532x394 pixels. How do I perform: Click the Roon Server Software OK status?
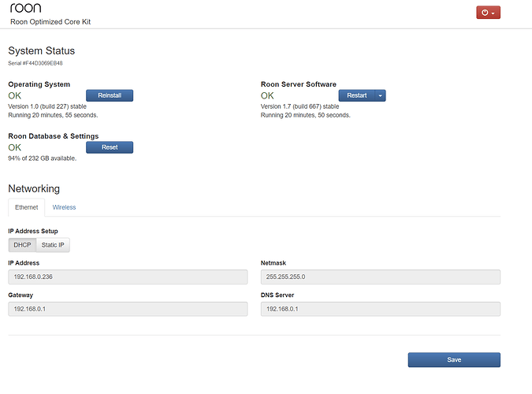pyautogui.click(x=267, y=95)
